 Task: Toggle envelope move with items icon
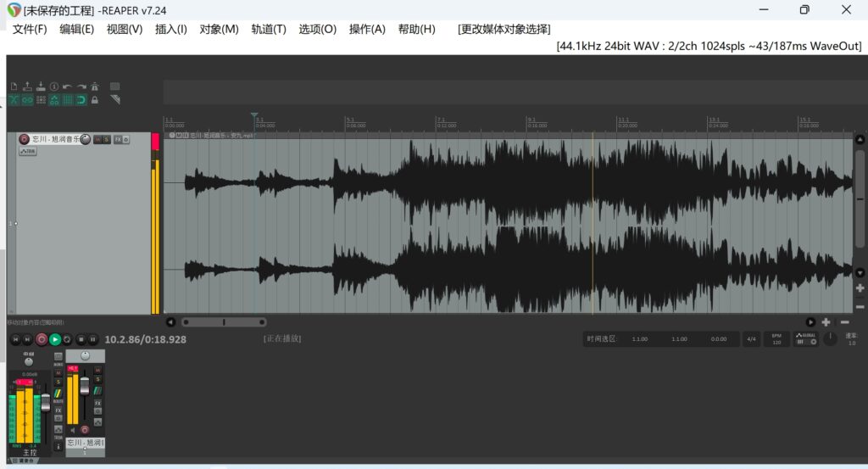pyautogui.click(x=54, y=100)
